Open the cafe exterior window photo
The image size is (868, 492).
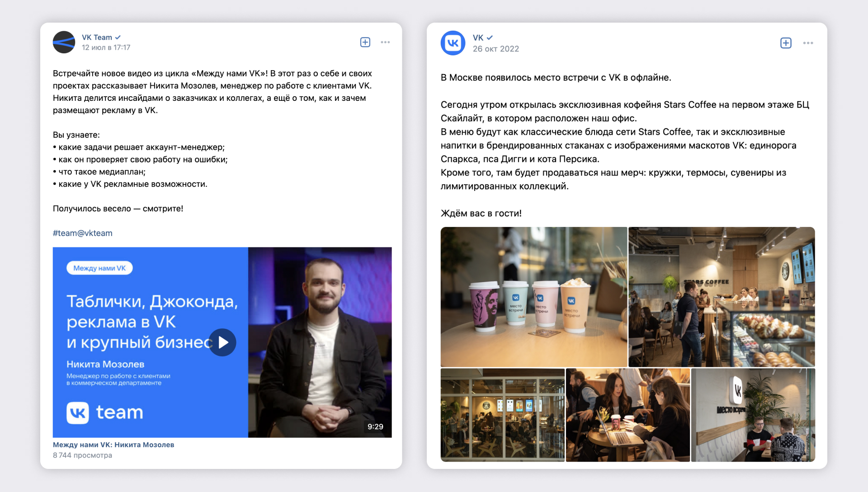(x=503, y=415)
